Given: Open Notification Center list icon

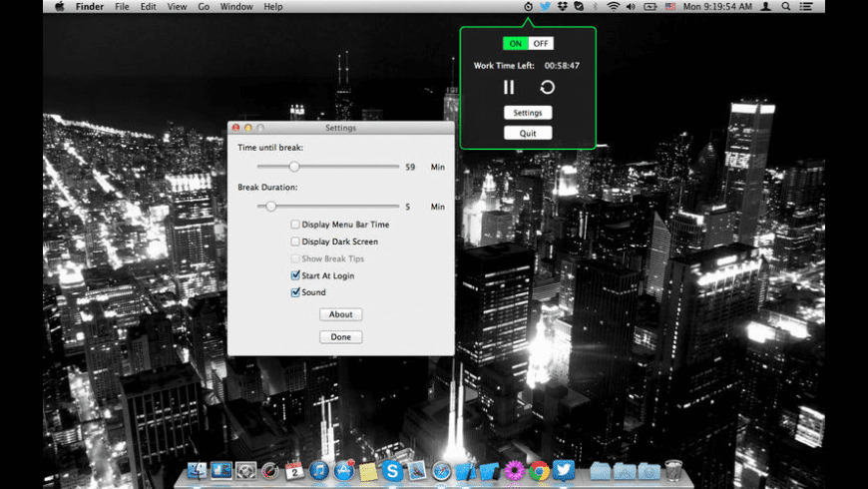Looking at the screenshot, I should [806, 7].
